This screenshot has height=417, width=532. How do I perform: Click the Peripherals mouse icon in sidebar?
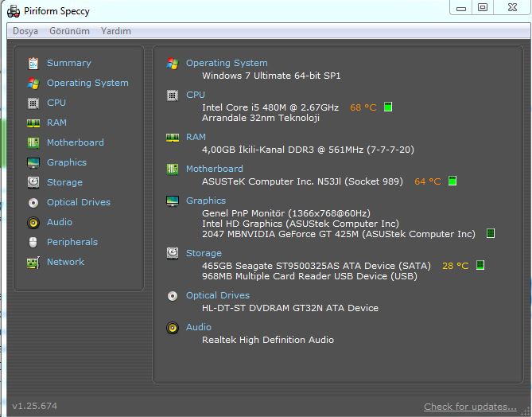(x=33, y=242)
